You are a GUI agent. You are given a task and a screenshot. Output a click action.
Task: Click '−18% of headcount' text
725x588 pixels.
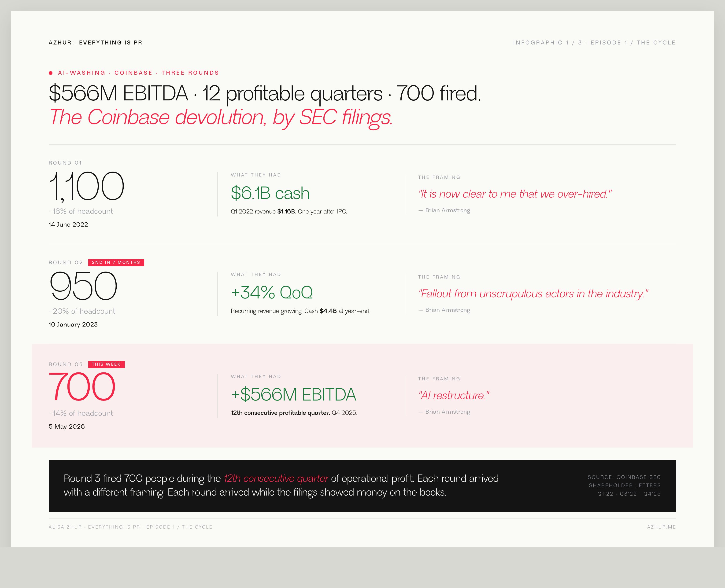pos(81,211)
